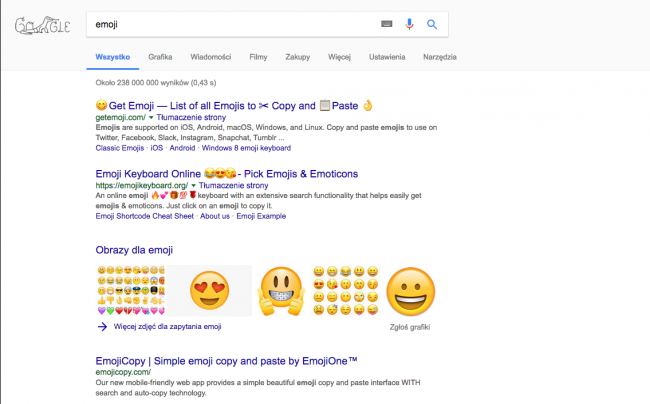Open the braces emoji thumbnail
The height and width of the screenshot is (404, 650).
[x=281, y=290]
